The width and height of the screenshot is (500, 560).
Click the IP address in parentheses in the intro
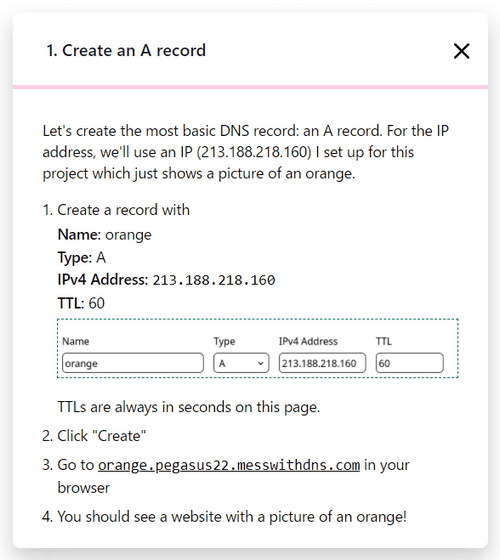click(254, 152)
